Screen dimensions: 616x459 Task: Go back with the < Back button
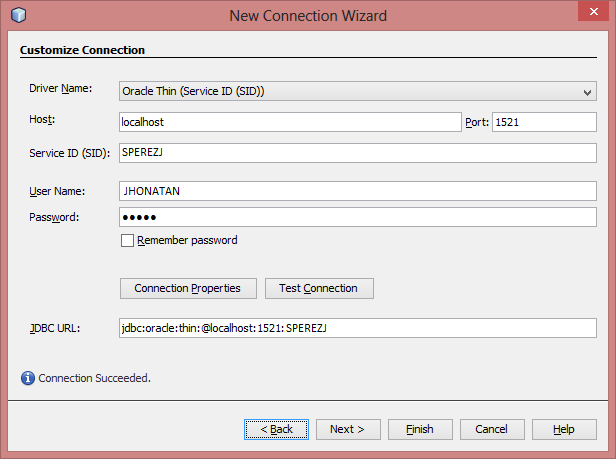276,429
